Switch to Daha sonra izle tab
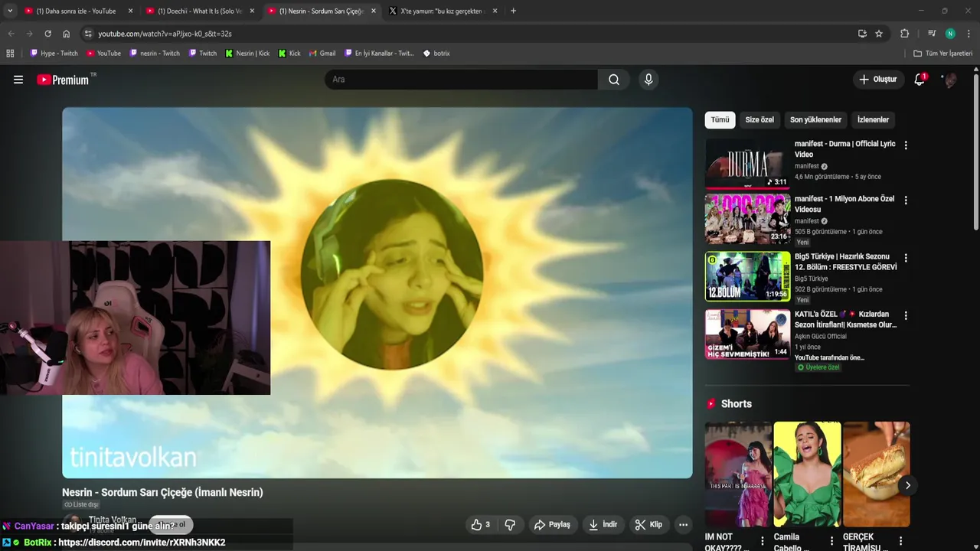Image resolution: width=980 pixels, height=551 pixels. coord(77,11)
